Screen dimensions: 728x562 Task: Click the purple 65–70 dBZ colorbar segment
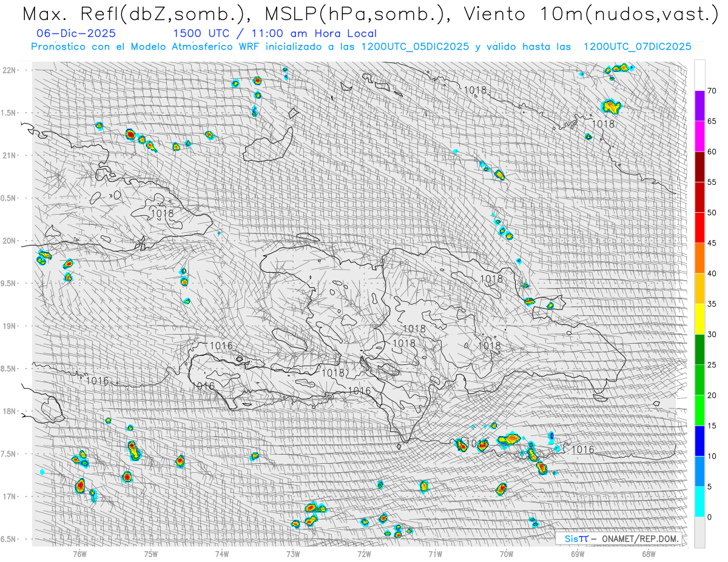[699, 106]
